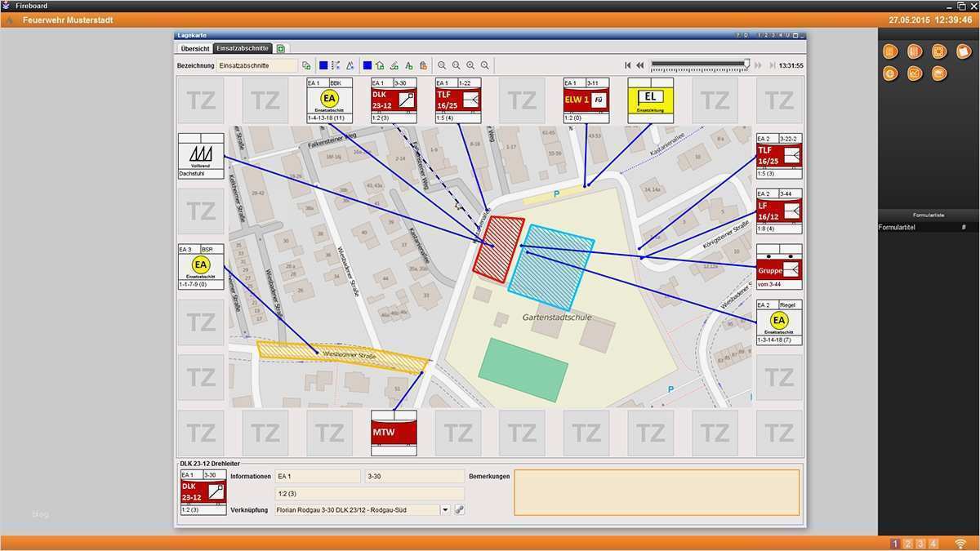This screenshot has width=980, height=551.
Task: Switch to the Übersicht tab
Action: point(194,48)
